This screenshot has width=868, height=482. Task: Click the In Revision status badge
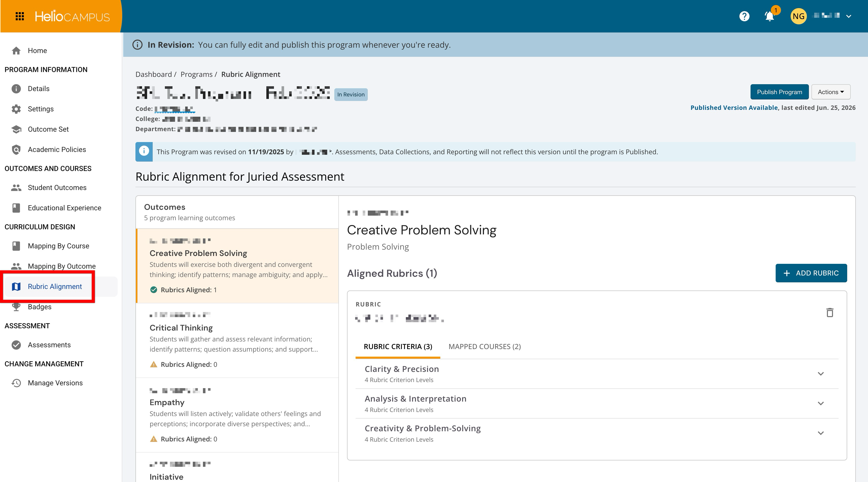[x=351, y=94]
